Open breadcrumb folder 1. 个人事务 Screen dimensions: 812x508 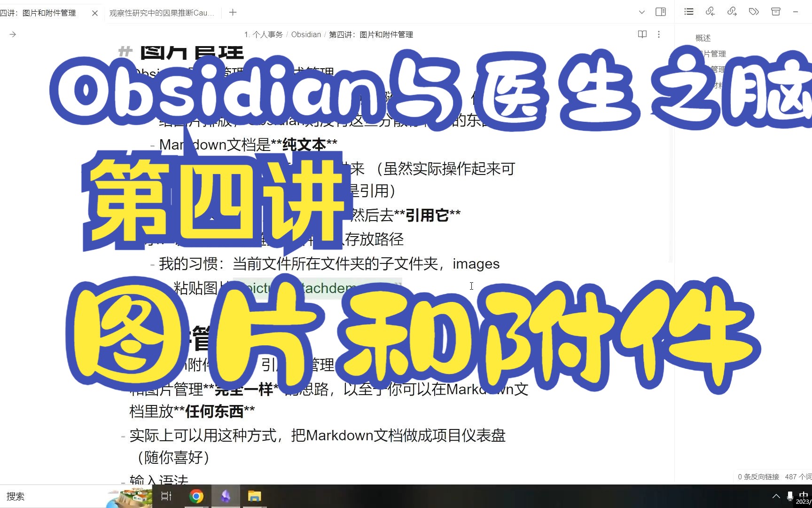[x=263, y=34]
